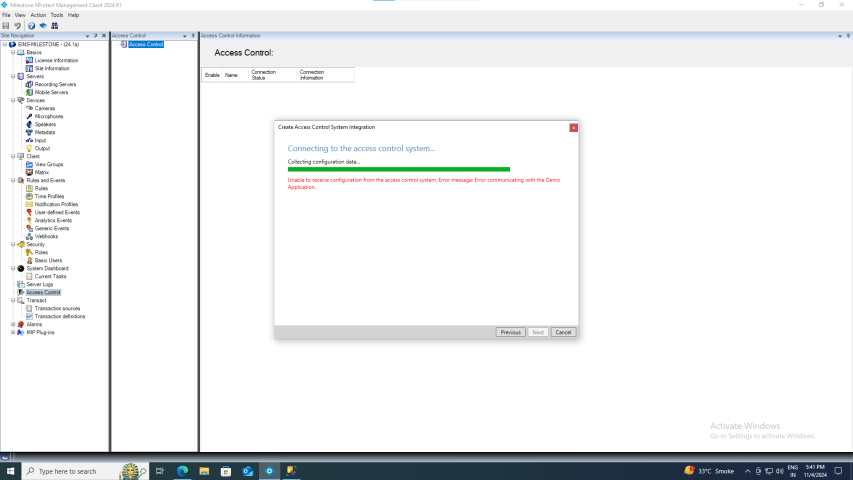Click the Undo toolbar icon
Screen dimensions: 853x480
pyautogui.click(x=17, y=25)
